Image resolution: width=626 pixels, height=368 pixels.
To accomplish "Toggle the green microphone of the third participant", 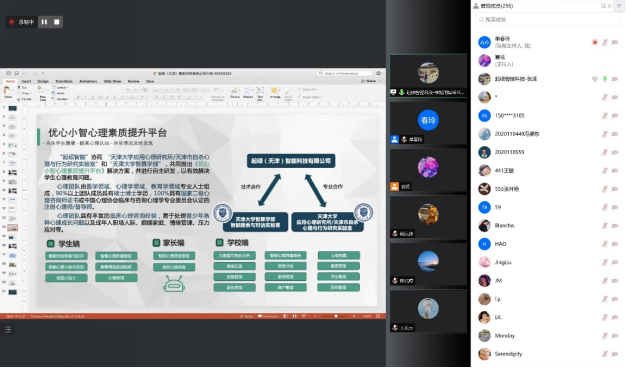I will 605,79.
